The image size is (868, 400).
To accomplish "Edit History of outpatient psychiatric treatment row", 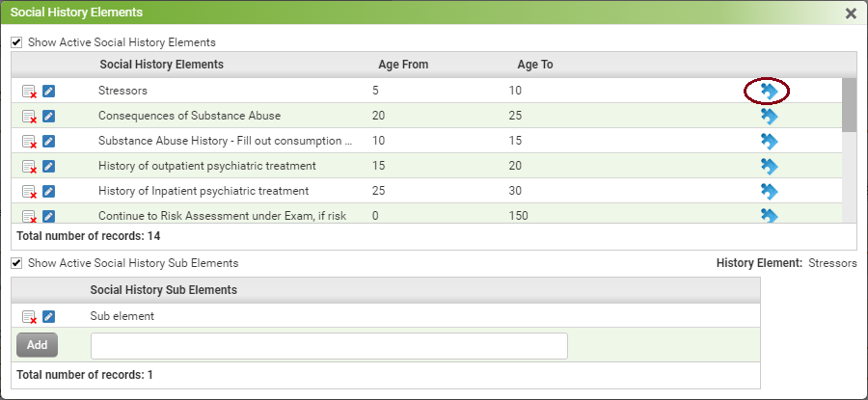I will pos(49,166).
